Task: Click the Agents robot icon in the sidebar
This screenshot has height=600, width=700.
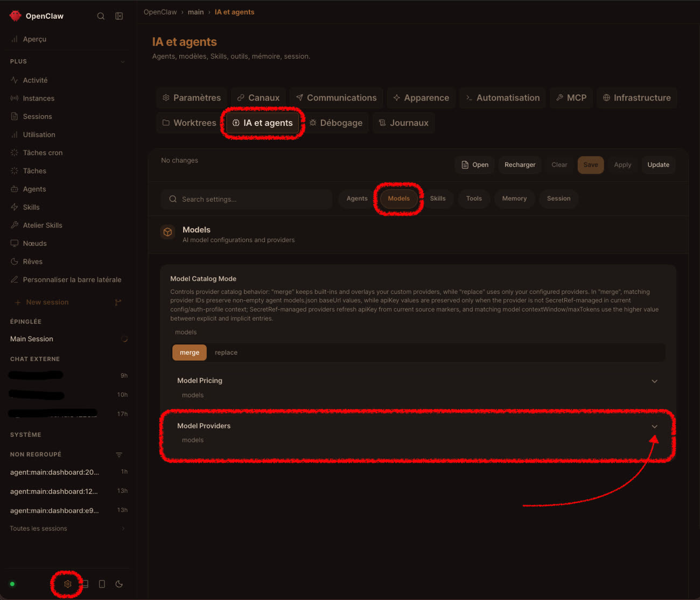Action: click(x=15, y=189)
